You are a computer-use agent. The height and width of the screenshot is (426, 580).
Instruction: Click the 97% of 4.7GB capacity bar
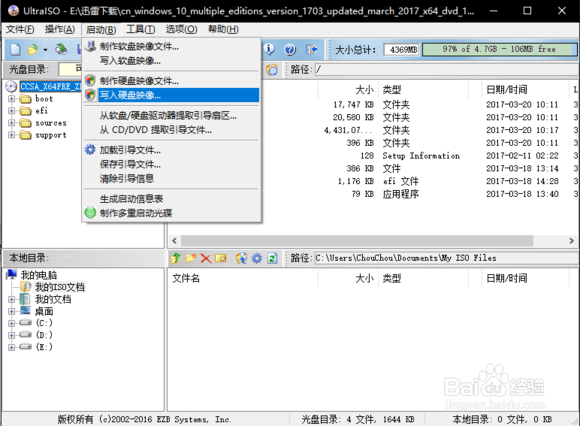pos(499,49)
